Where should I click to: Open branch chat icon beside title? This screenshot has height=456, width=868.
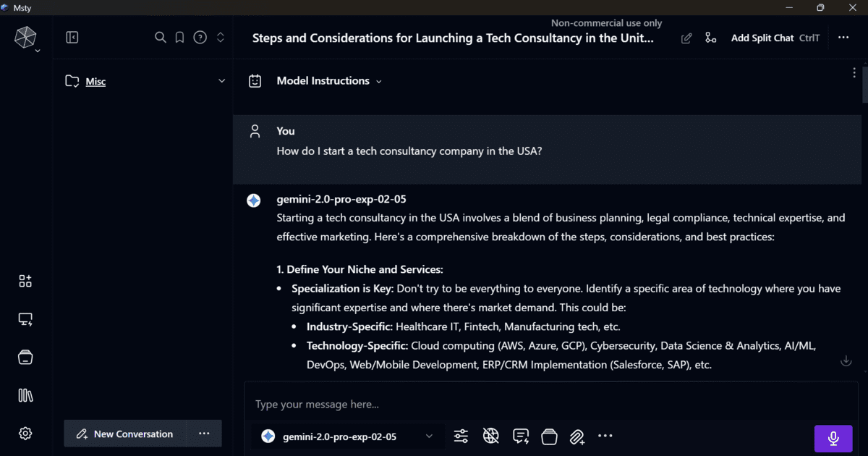(711, 38)
